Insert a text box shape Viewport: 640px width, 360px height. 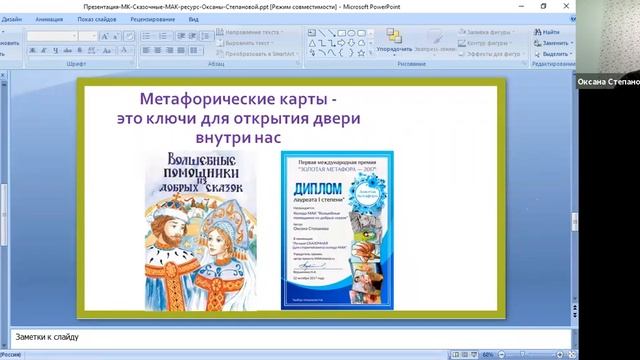coord(312,33)
